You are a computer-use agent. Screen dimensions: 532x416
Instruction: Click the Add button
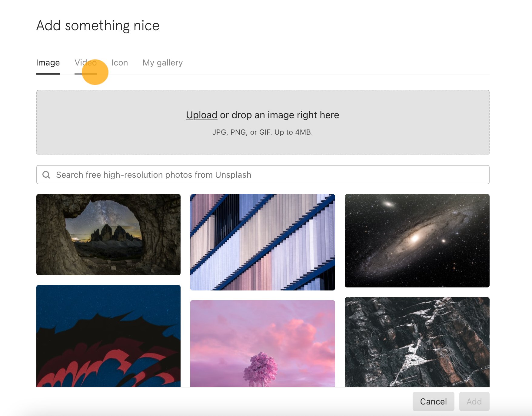click(474, 401)
